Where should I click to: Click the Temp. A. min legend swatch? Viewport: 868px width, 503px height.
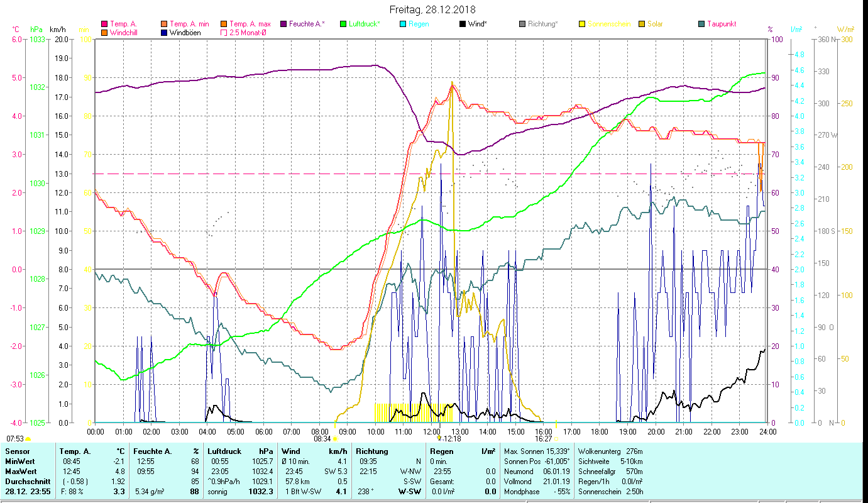point(165,24)
